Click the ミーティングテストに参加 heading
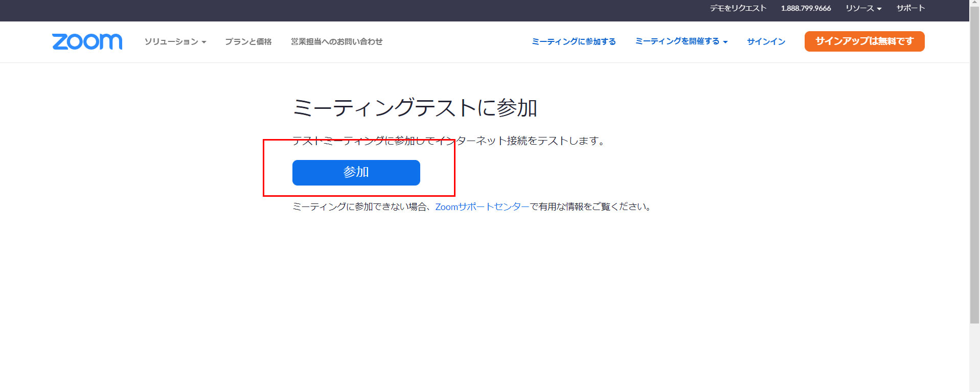Viewport: 980px width, 392px height. 415,108
